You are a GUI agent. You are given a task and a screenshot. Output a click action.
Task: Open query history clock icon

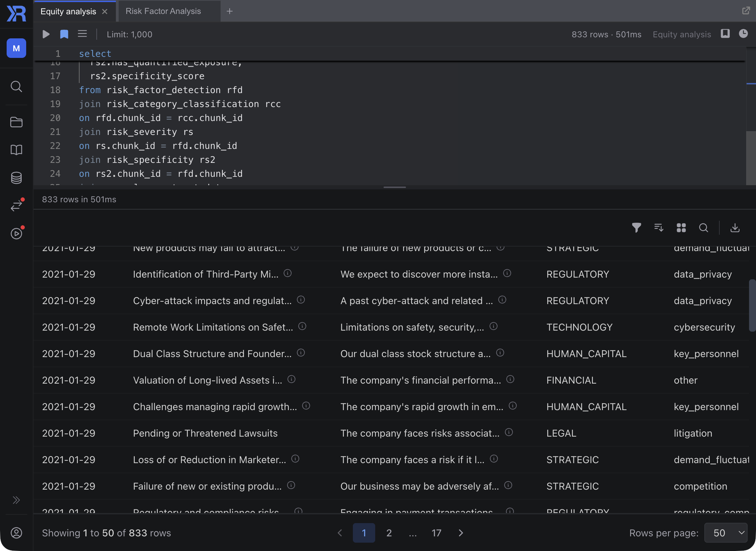pyautogui.click(x=743, y=34)
